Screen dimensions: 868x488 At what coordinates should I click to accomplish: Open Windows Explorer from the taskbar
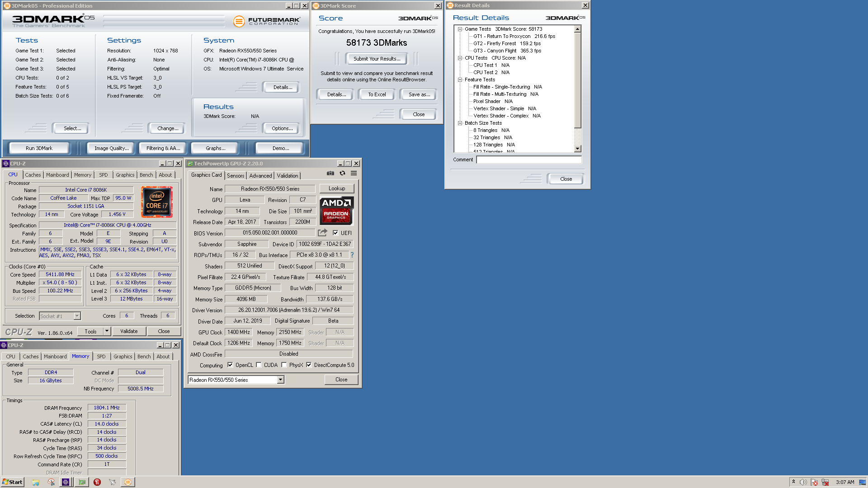point(36,482)
